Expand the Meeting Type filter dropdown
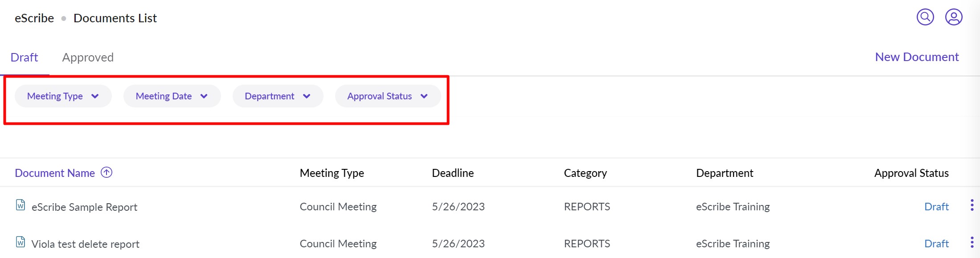 [63, 96]
